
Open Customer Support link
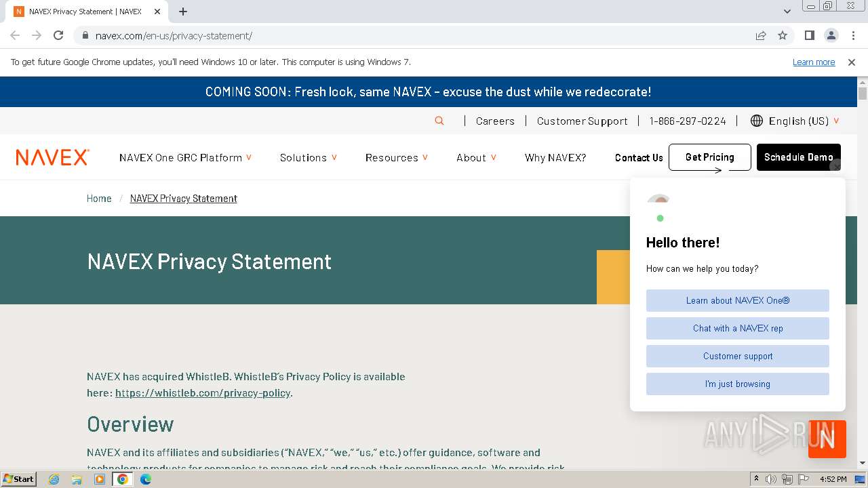pyautogui.click(x=583, y=121)
